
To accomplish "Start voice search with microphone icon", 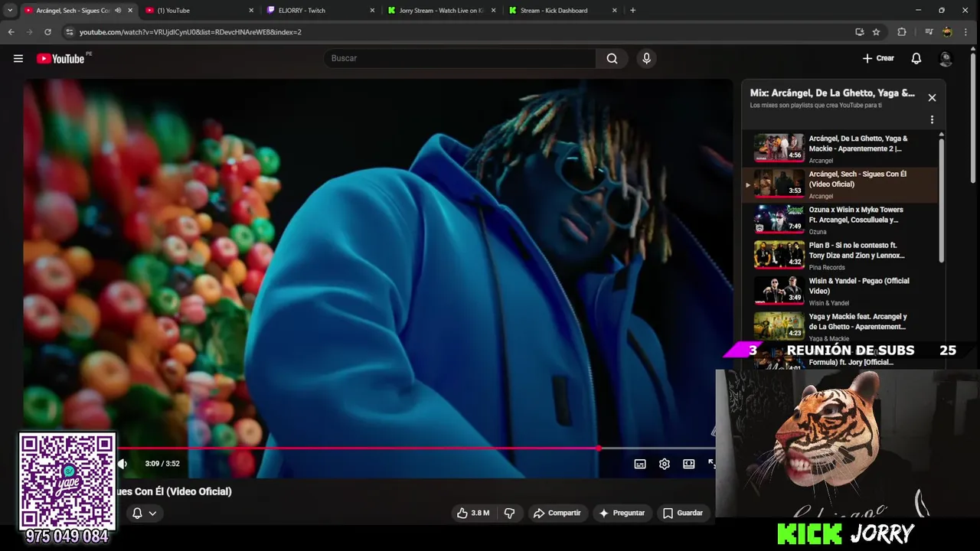I will pos(647,58).
